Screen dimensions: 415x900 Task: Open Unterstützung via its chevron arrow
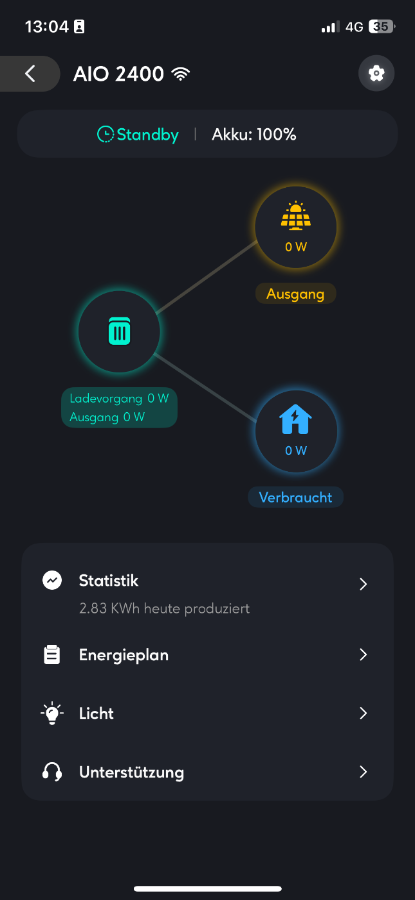click(363, 772)
